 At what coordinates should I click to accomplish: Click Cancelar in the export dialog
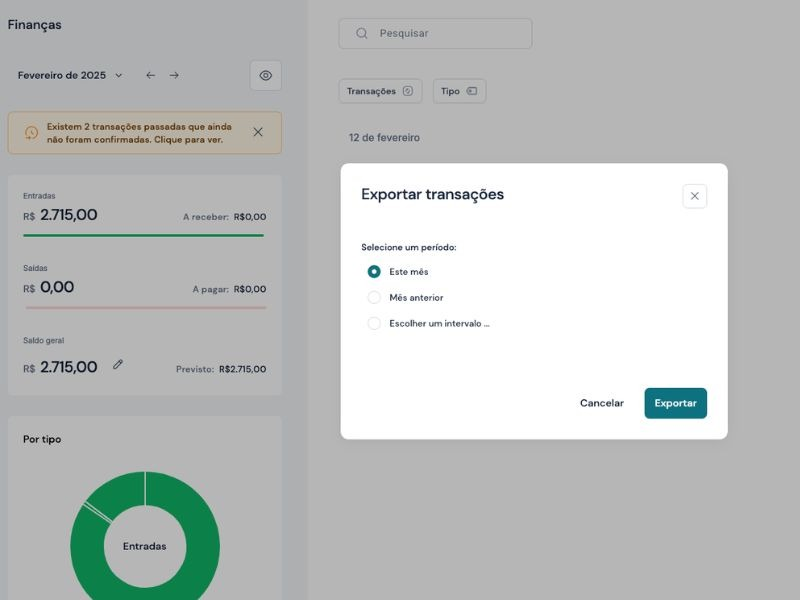[601, 403]
